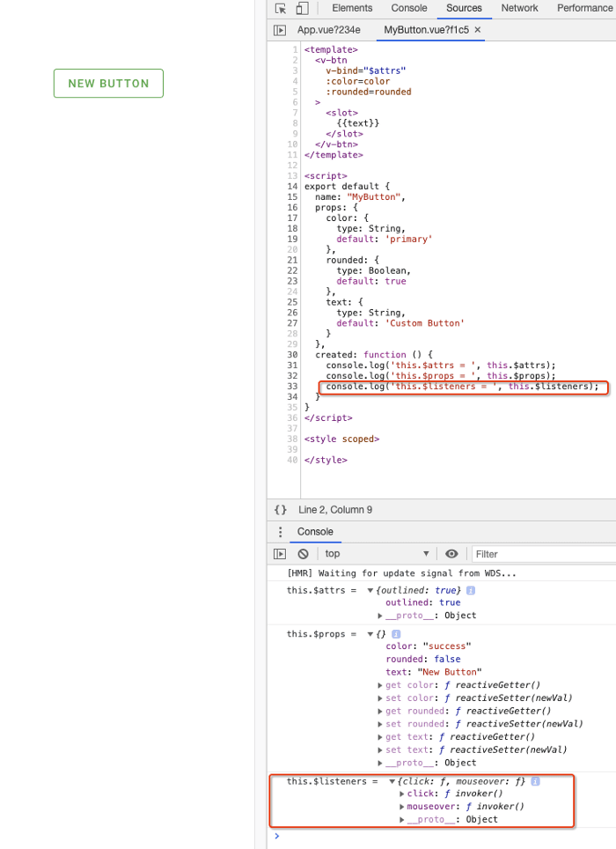Click info icon beside this.$props {}

click(x=396, y=634)
